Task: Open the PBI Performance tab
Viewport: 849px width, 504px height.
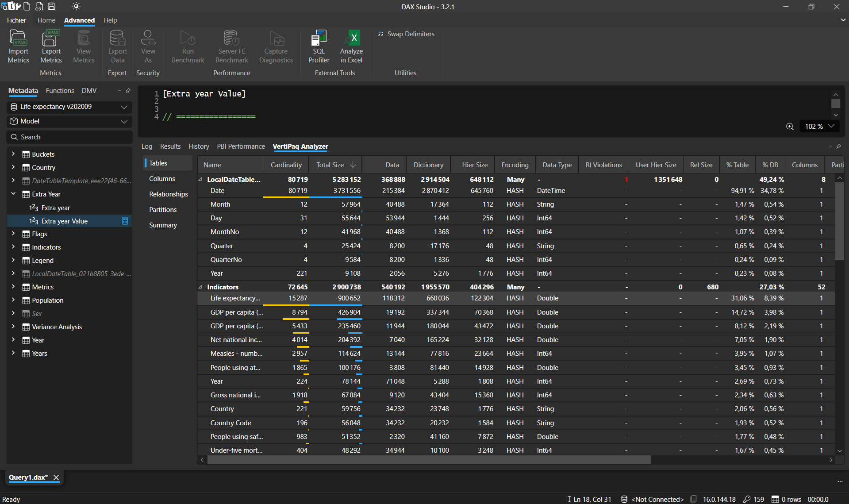Action: point(241,146)
